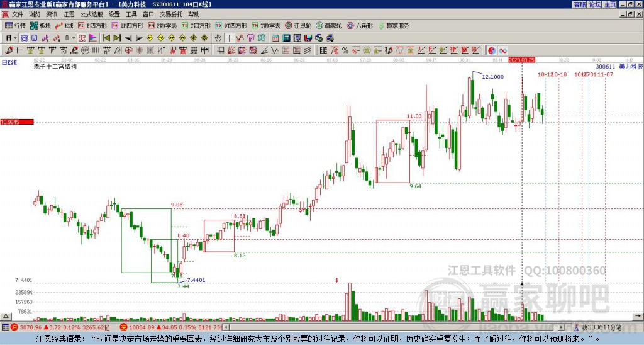Open the T数字表 number table
The image size is (644, 345).
266,25
